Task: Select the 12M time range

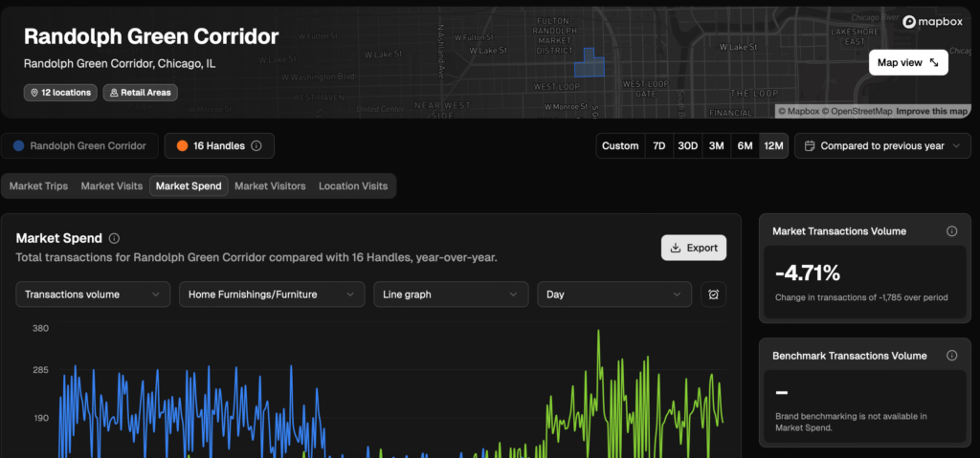Action: (773, 145)
